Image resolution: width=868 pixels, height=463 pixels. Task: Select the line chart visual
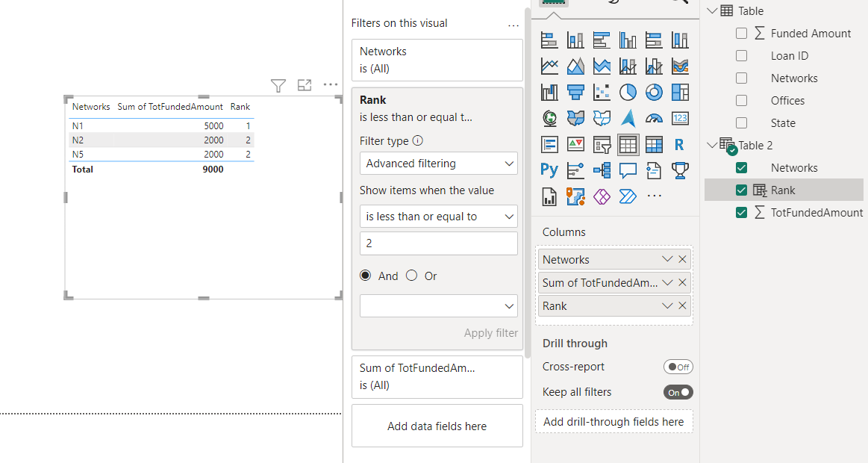click(549, 66)
